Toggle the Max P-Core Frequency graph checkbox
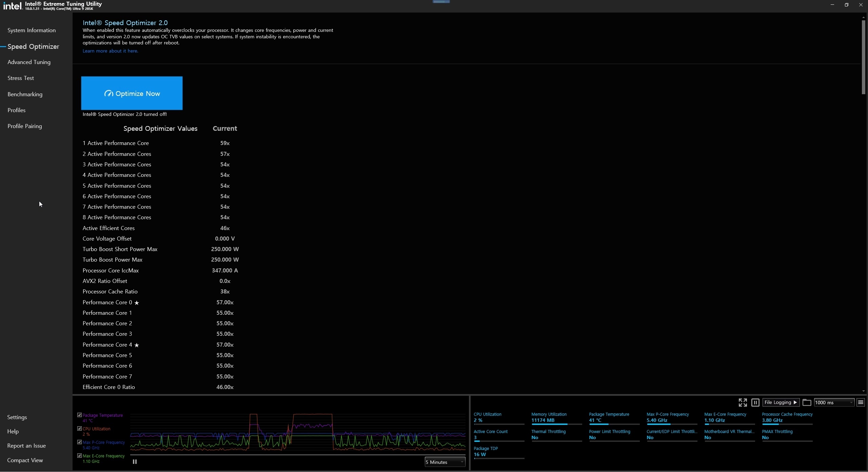The width and height of the screenshot is (868, 472). tap(79, 442)
